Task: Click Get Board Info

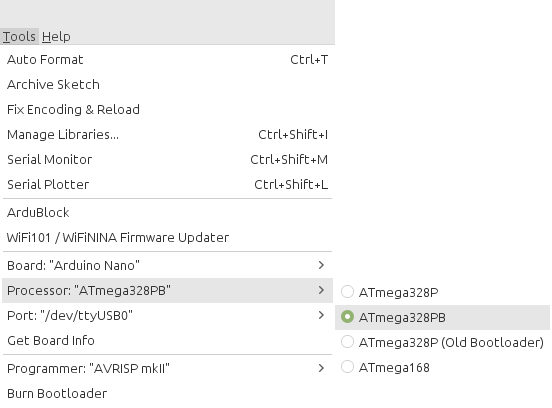Action: pos(167,340)
